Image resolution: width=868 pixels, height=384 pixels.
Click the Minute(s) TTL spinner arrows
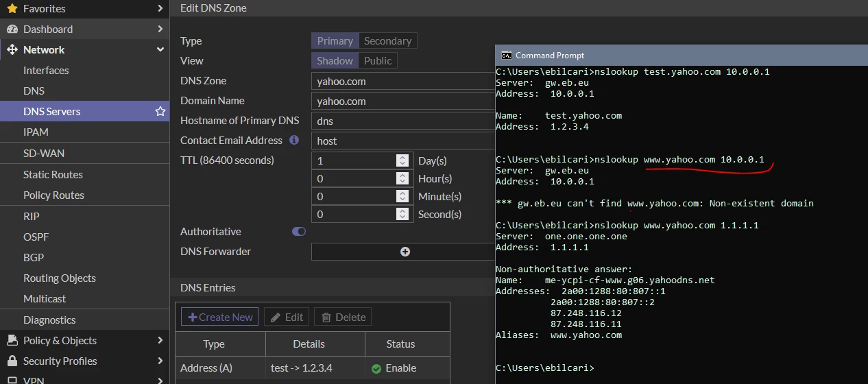click(x=403, y=196)
